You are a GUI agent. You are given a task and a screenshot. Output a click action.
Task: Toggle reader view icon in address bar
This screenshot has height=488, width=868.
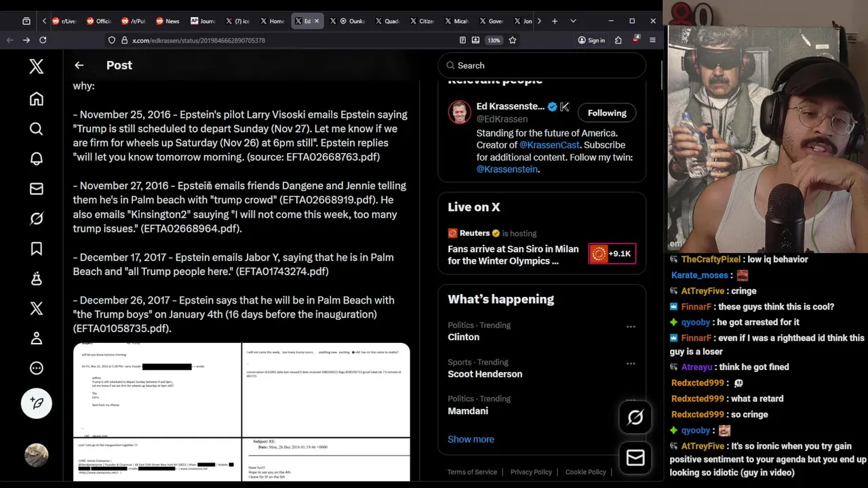[x=462, y=40]
